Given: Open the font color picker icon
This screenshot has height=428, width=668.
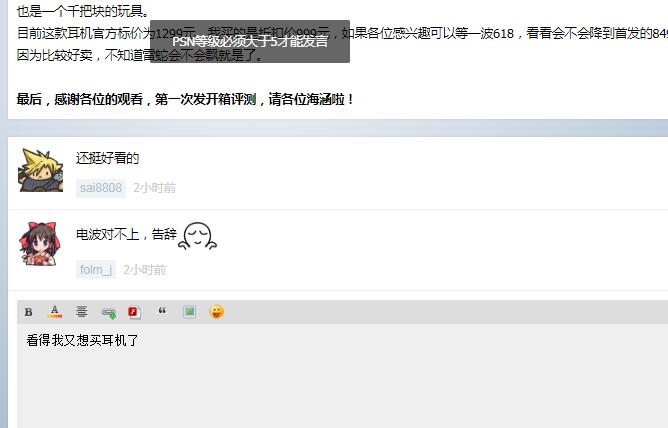Looking at the screenshot, I should click(x=55, y=312).
